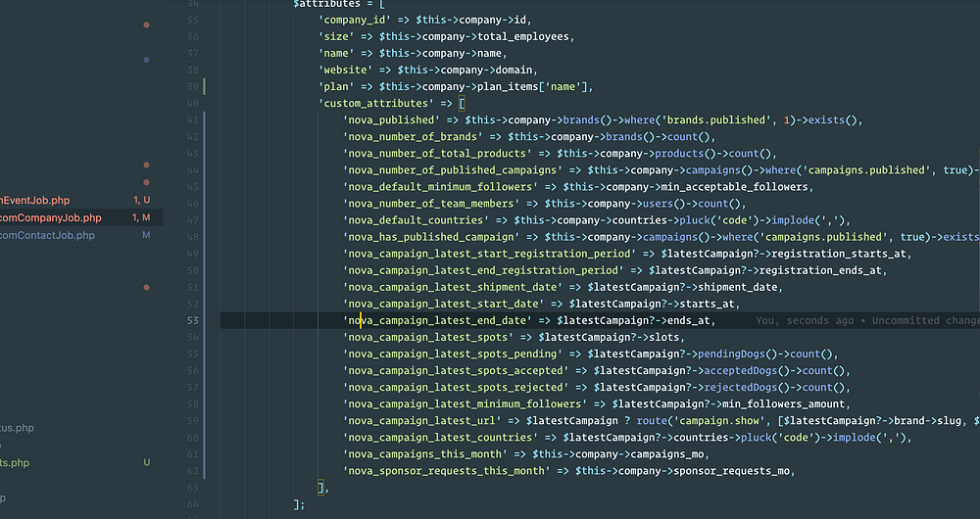Click plan_items on the 'plan' line
Image resolution: width=980 pixels, height=519 pixels.
pos(508,87)
